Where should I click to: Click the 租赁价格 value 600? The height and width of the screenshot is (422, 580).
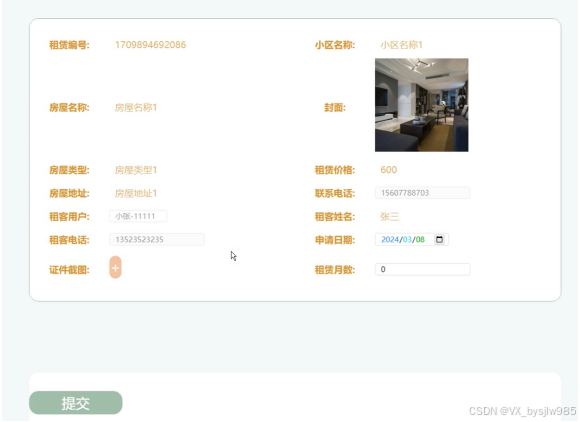389,170
